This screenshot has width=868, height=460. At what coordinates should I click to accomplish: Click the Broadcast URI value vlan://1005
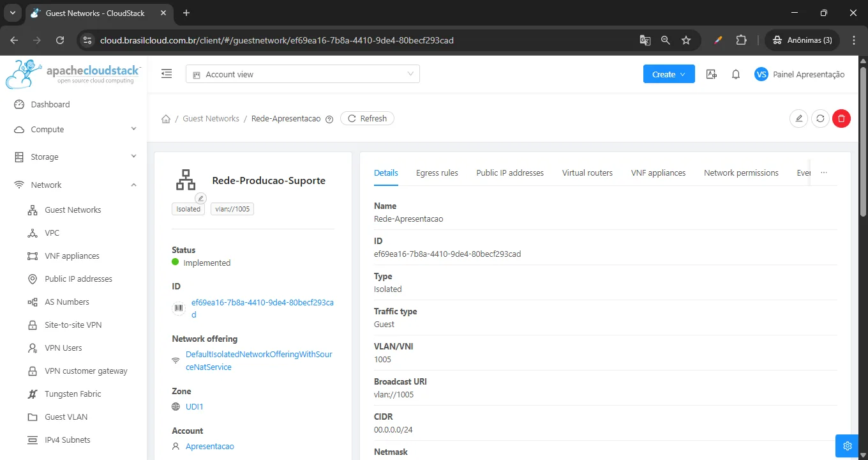pyautogui.click(x=394, y=394)
